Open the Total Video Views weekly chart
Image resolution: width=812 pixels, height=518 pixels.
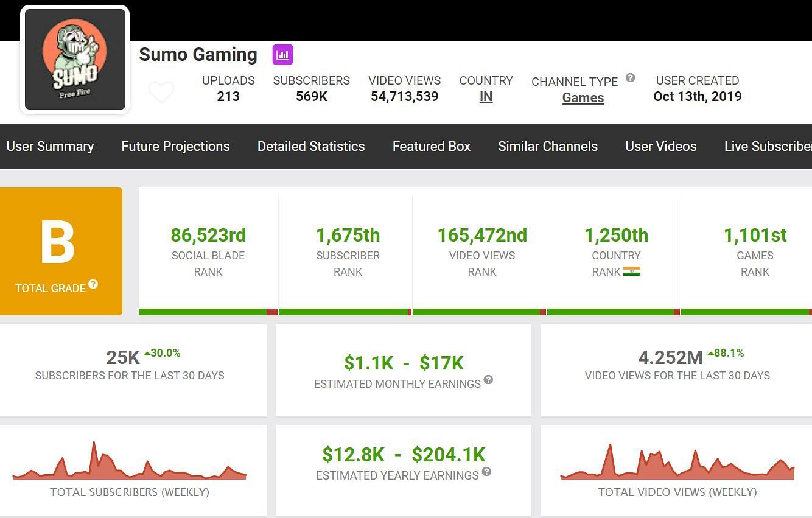pos(677,461)
